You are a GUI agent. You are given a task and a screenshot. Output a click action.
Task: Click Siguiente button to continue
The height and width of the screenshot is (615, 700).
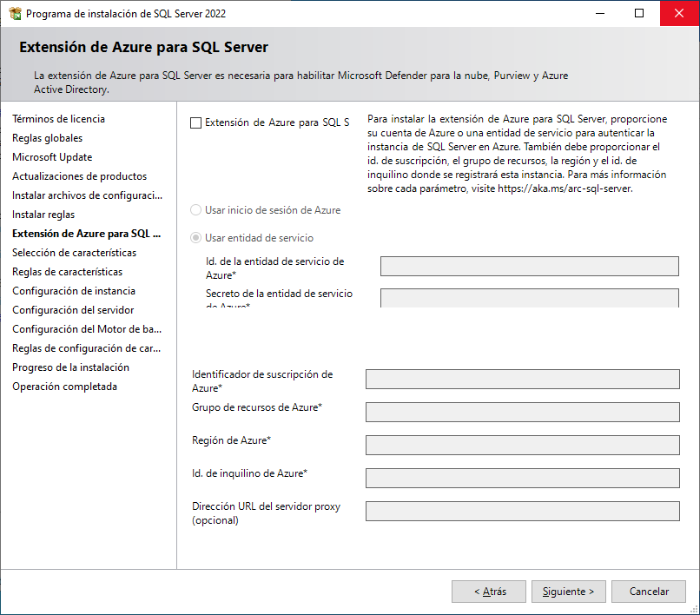tap(568, 592)
